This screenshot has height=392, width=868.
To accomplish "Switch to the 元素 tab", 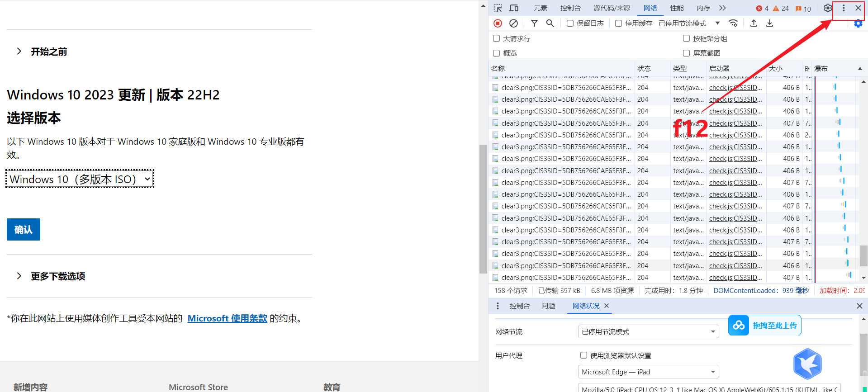I will [541, 8].
